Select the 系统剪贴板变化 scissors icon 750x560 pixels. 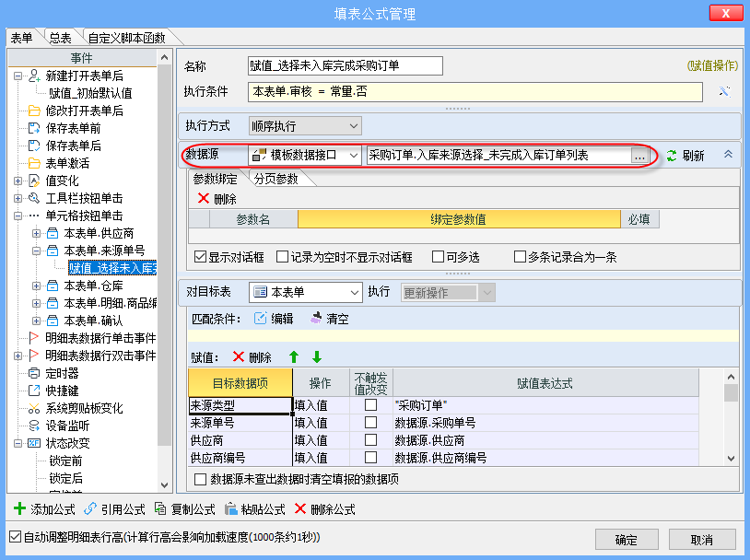pyautogui.click(x=34, y=408)
